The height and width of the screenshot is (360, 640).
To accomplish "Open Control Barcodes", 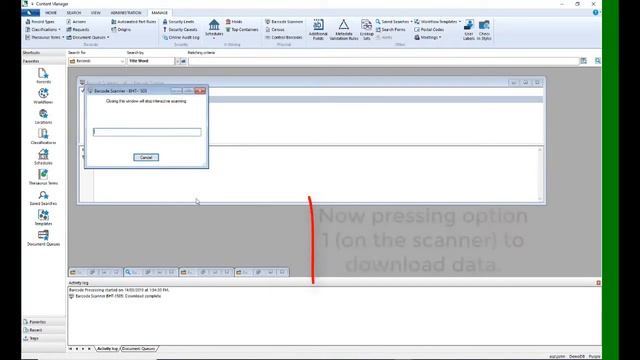I will (284, 37).
